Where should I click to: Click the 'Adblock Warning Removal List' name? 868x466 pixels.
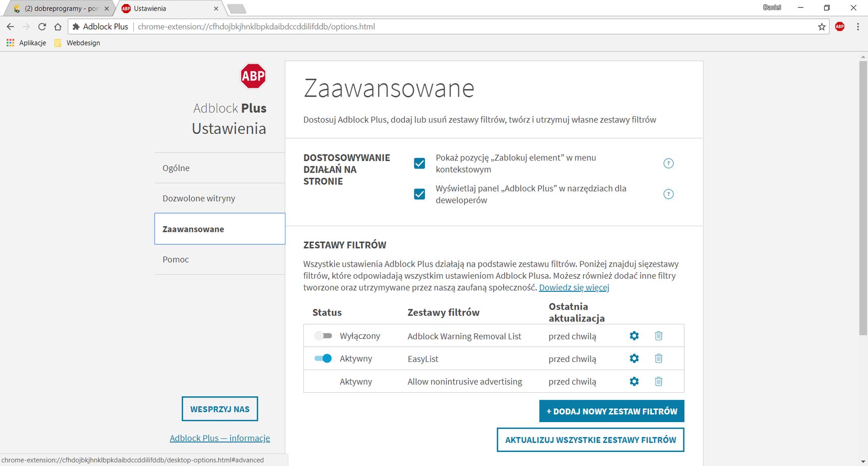(464, 336)
